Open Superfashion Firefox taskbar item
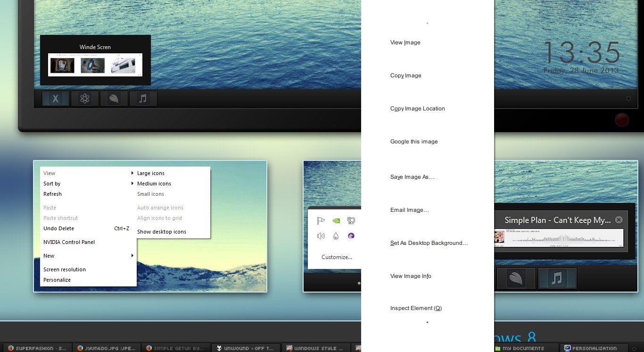 click(37, 348)
